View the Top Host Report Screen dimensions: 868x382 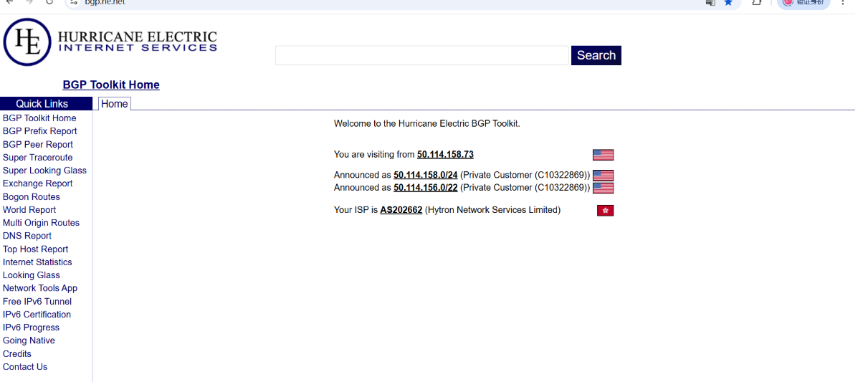(36, 249)
